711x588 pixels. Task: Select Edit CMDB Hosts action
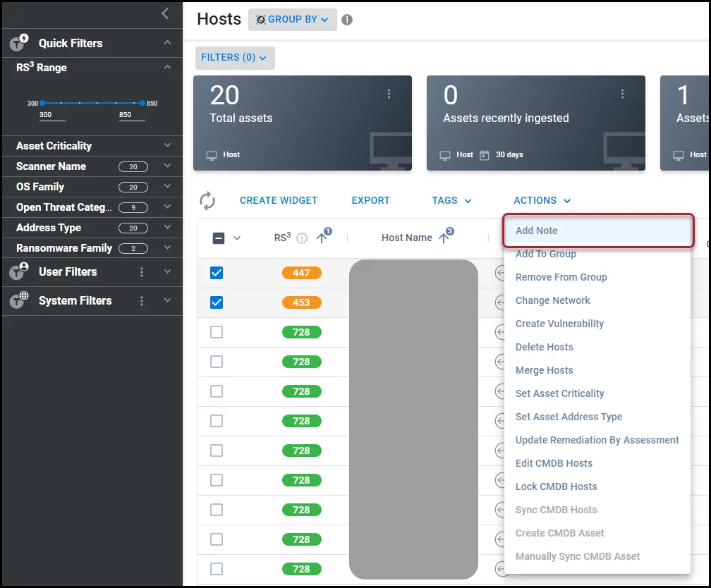pos(597,463)
